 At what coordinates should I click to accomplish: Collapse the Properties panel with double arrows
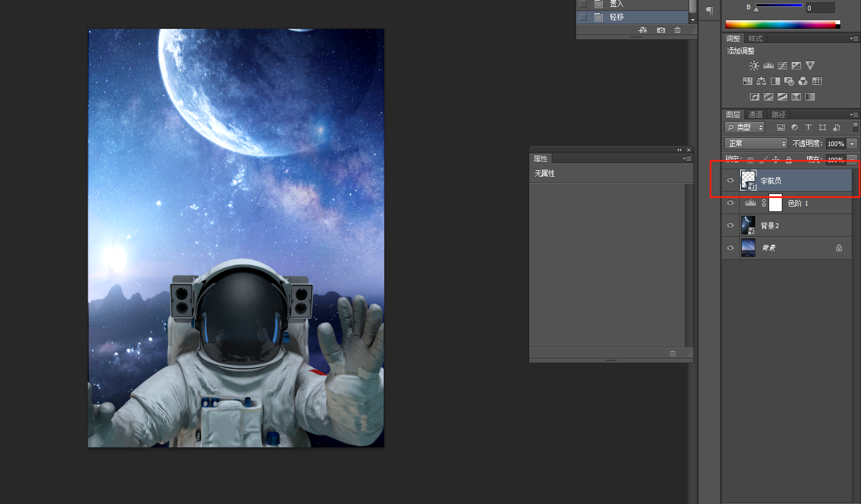(680, 150)
